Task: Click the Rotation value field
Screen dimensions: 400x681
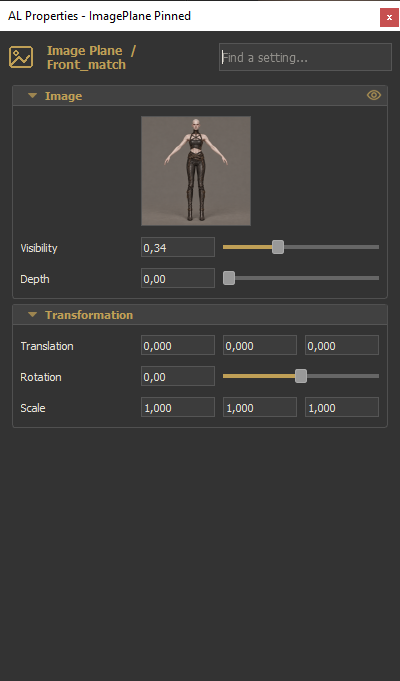Action: (178, 376)
